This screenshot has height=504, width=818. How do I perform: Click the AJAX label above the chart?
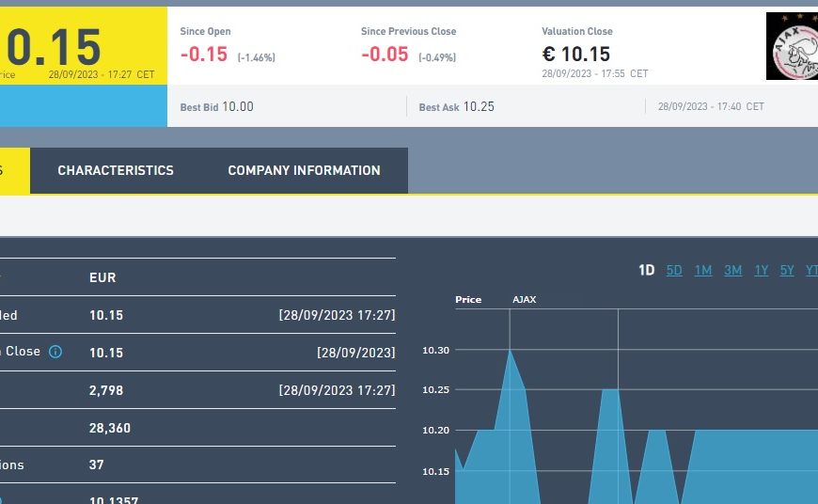pos(524,300)
